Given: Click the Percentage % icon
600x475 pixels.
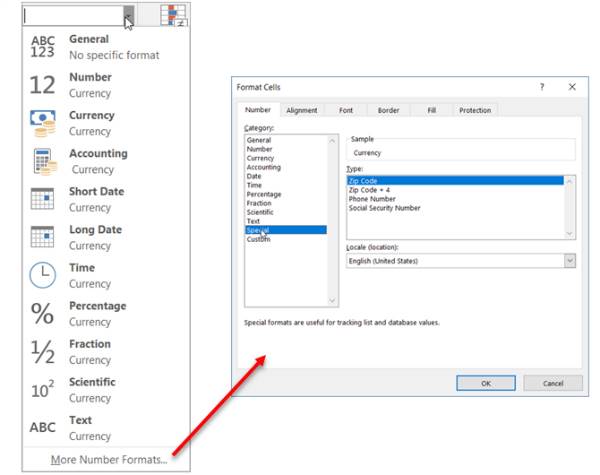Looking at the screenshot, I should (42, 313).
